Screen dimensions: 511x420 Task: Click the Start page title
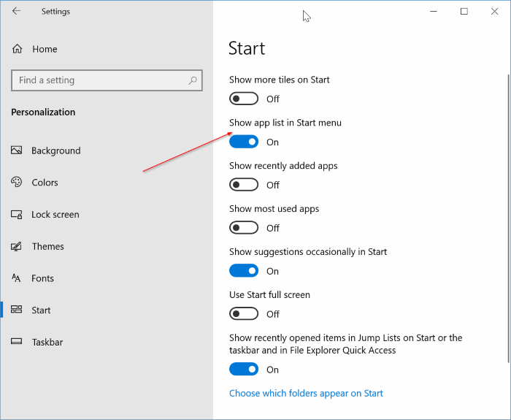point(247,48)
